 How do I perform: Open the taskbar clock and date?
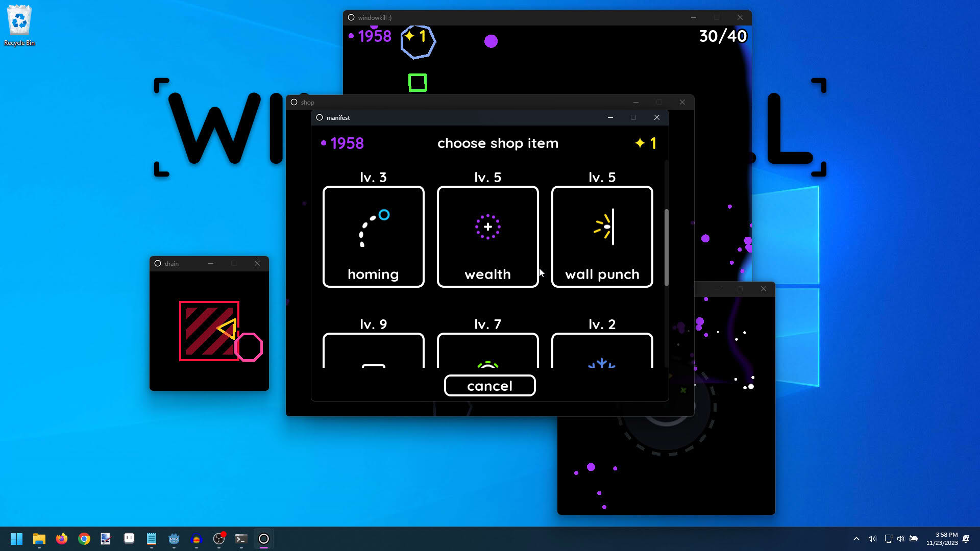942,539
